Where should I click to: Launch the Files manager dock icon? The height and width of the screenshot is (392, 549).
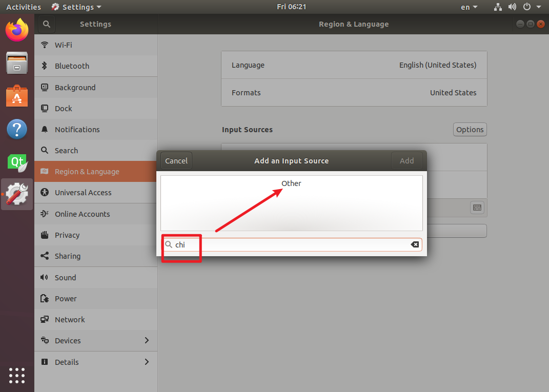(17, 63)
